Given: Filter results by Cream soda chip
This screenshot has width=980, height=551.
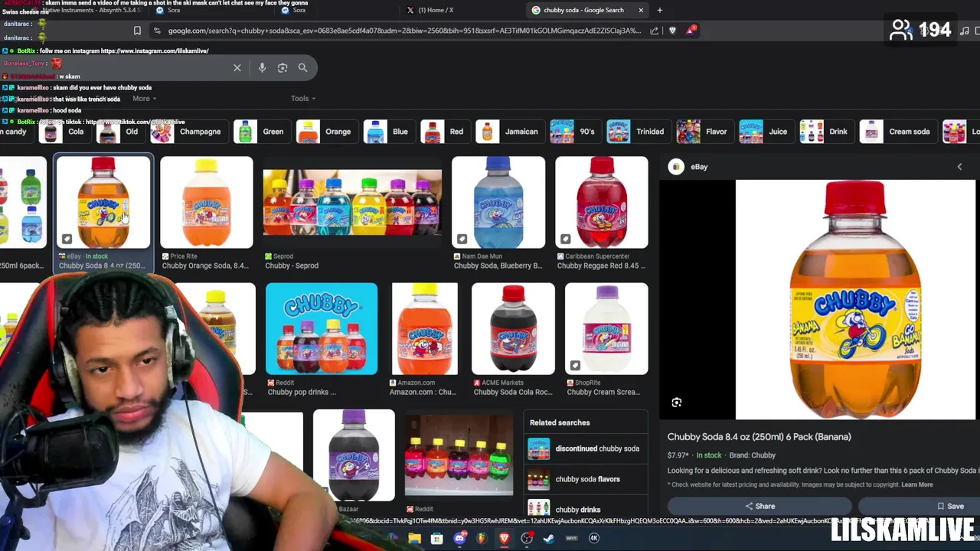Looking at the screenshot, I should pyautogui.click(x=897, y=132).
